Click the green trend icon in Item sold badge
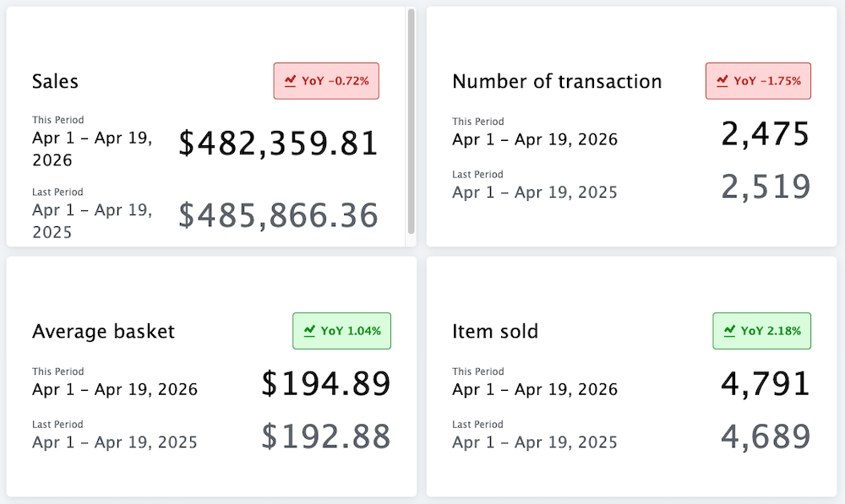Viewport: 845px width, 504px height. point(730,331)
